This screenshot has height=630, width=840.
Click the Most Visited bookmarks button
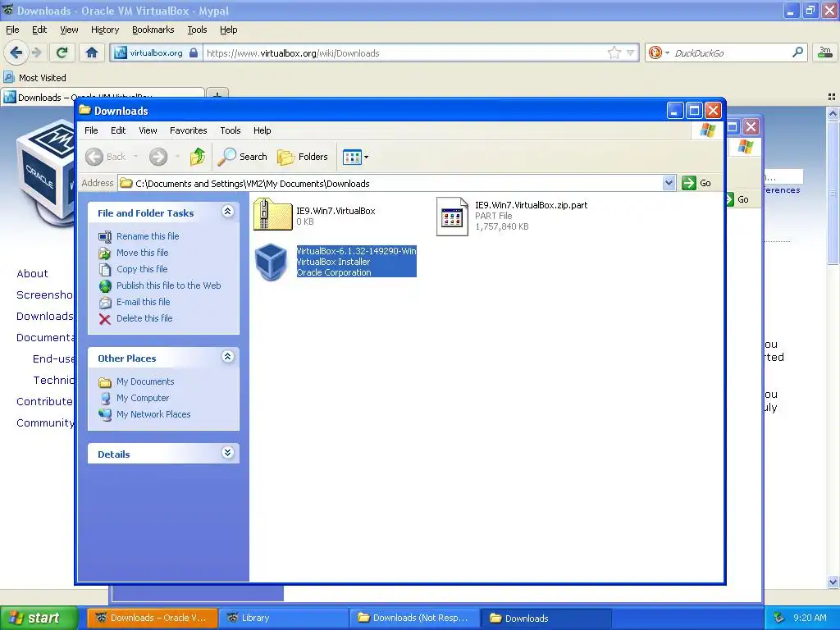click(x=35, y=78)
